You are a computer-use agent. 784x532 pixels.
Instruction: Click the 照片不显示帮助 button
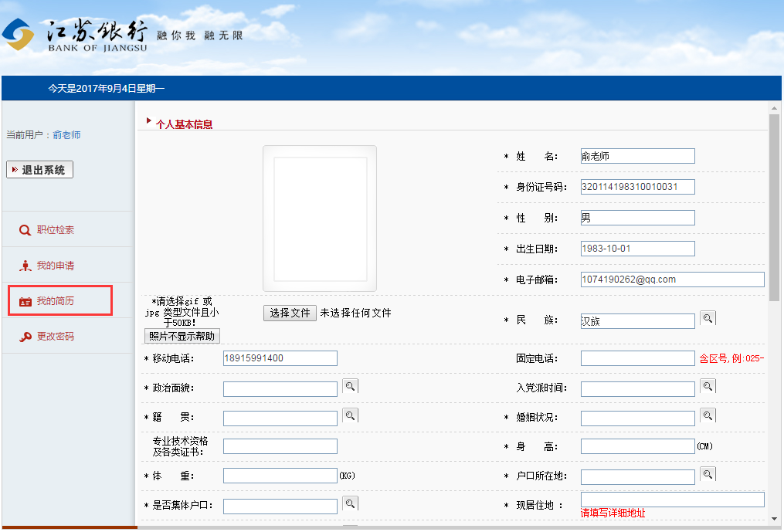click(x=182, y=336)
